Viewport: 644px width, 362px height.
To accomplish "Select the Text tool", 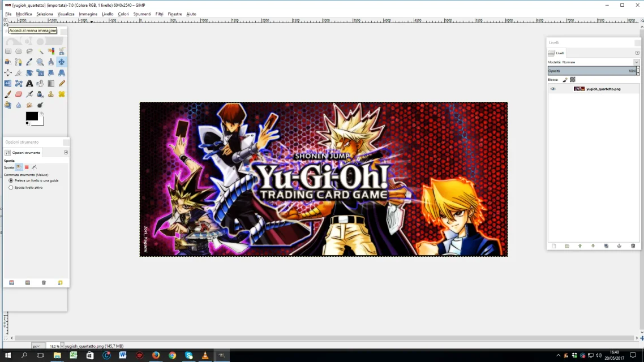I will click(30, 83).
